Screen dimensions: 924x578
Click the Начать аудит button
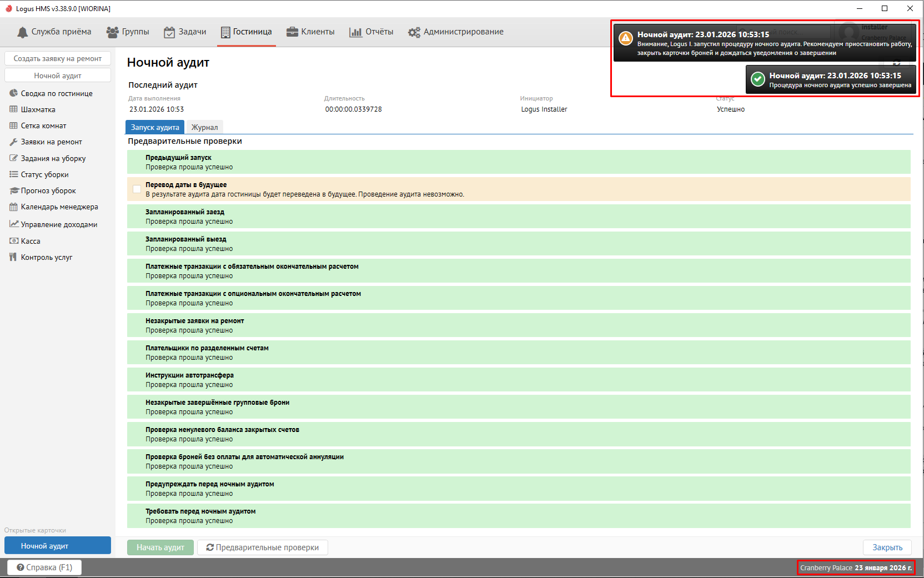(160, 547)
